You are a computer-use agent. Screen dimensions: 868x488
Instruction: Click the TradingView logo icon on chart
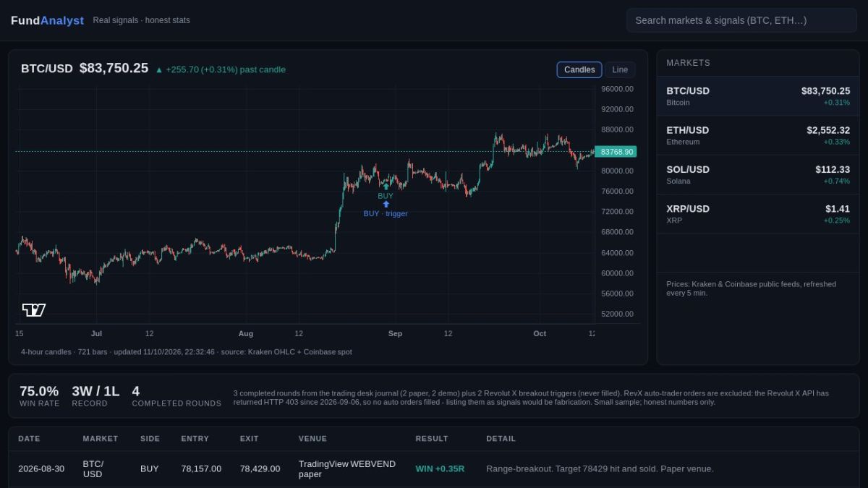pyautogui.click(x=34, y=310)
